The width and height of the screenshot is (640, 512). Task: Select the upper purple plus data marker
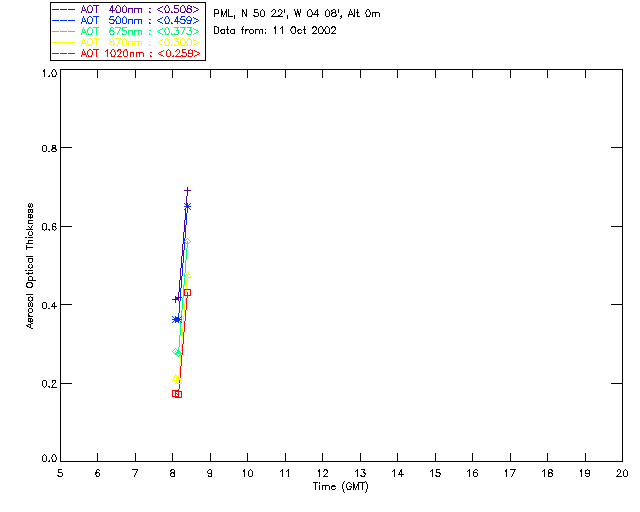(x=187, y=191)
